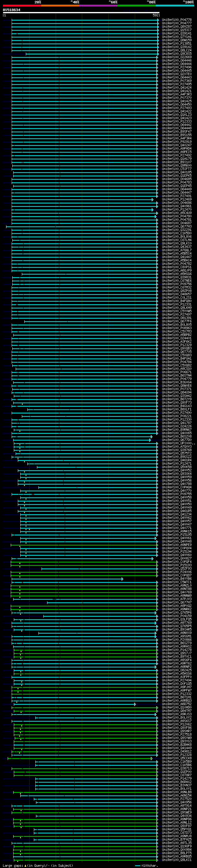Select the UniRef100_O22669 label
The height and width of the screenshot is (868, 197).
point(177,57)
